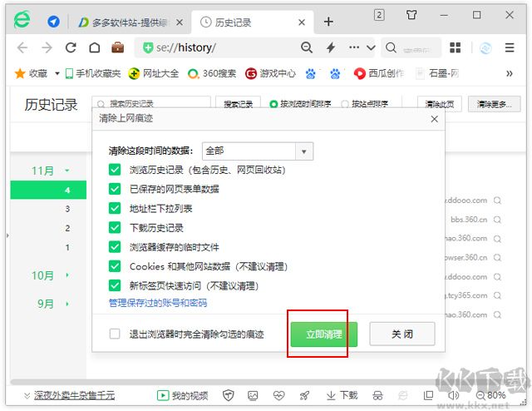Expand the 9月 month

(x=67, y=304)
